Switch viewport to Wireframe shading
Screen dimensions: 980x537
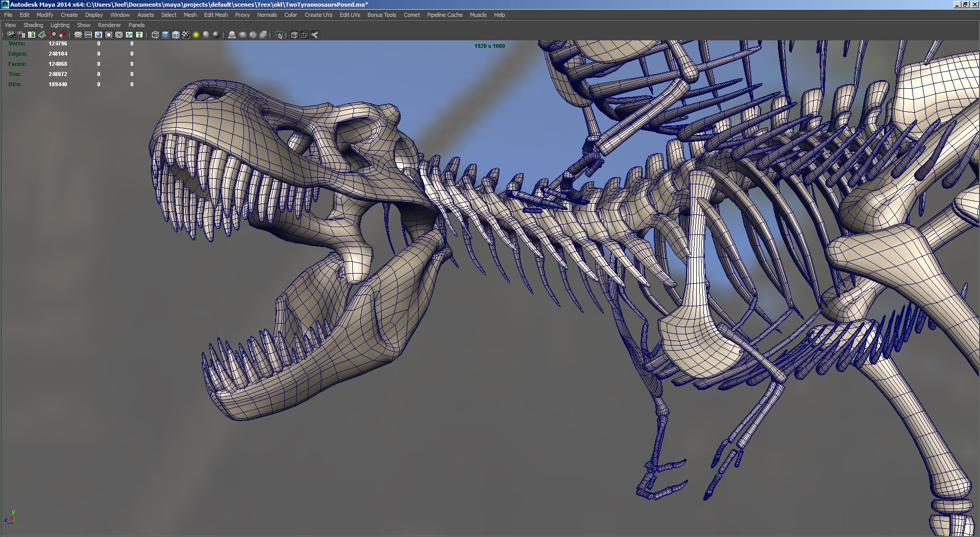tap(155, 35)
